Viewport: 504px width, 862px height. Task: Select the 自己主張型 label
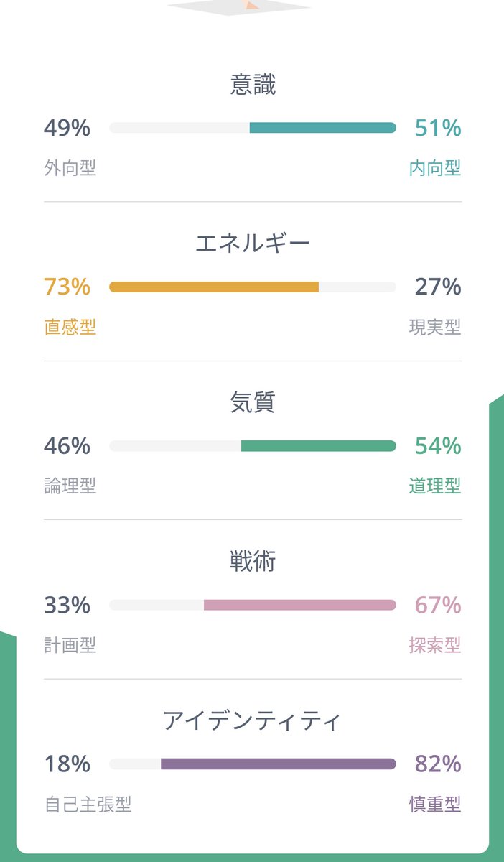(88, 805)
